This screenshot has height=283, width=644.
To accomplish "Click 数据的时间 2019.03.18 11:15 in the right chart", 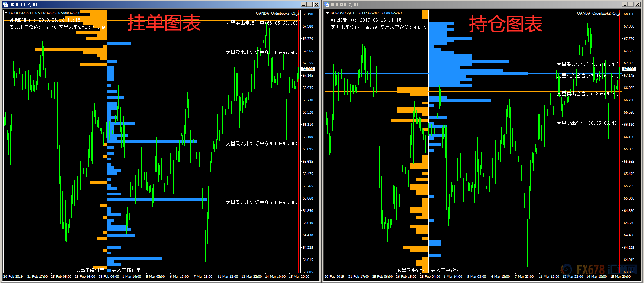I will click(x=366, y=20).
